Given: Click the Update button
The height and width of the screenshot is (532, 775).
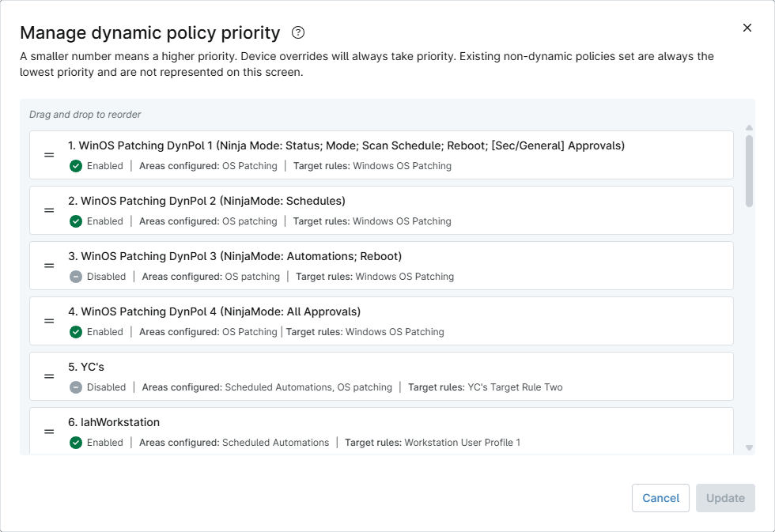Looking at the screenshot, I should [x=725, y=498].
